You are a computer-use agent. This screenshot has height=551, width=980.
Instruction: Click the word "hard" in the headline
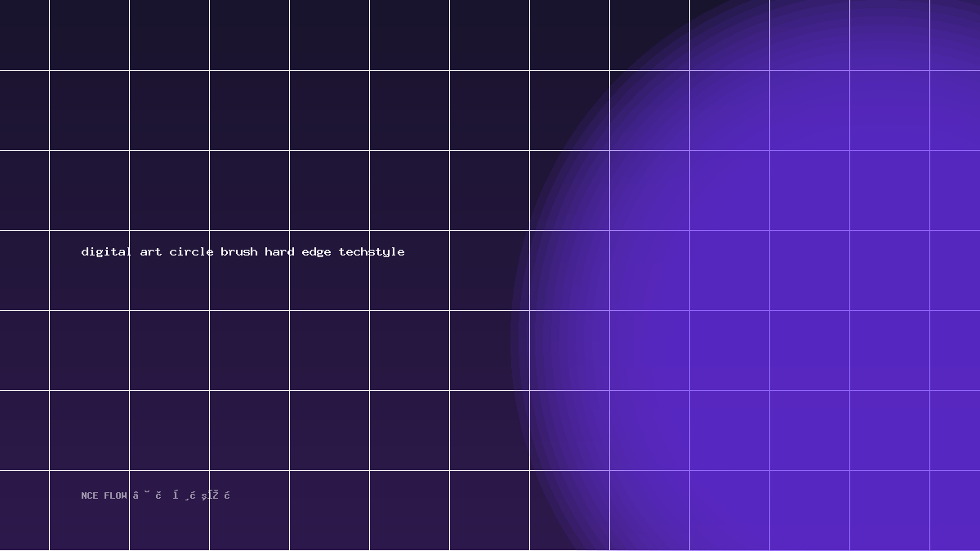279,251
